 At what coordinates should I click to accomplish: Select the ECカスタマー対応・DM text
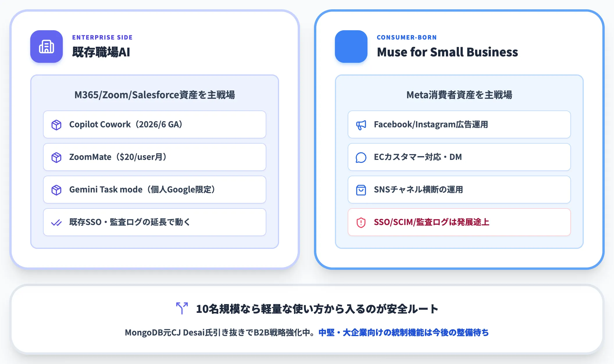[x=418, y=157]
